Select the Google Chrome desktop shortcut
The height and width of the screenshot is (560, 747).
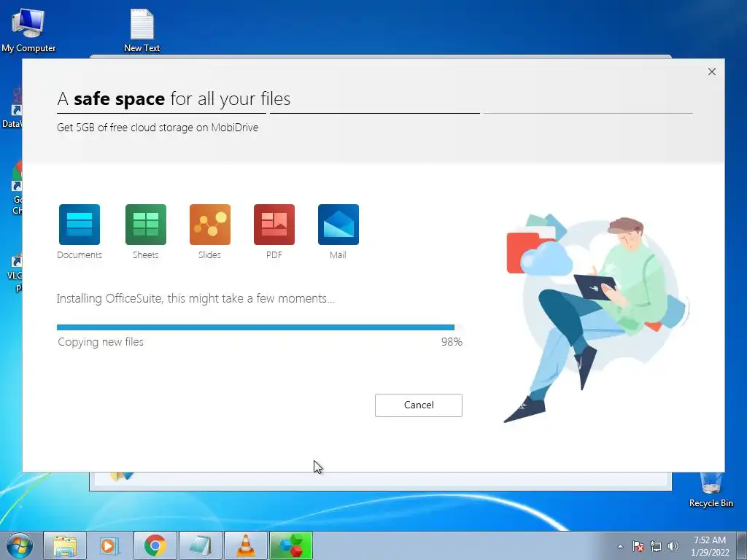click(x=16, y=189)
